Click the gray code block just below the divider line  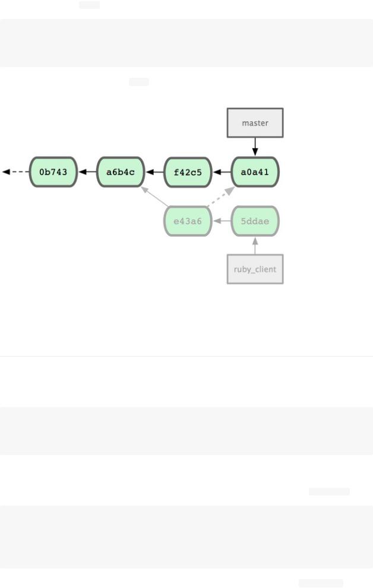point(186,431)
